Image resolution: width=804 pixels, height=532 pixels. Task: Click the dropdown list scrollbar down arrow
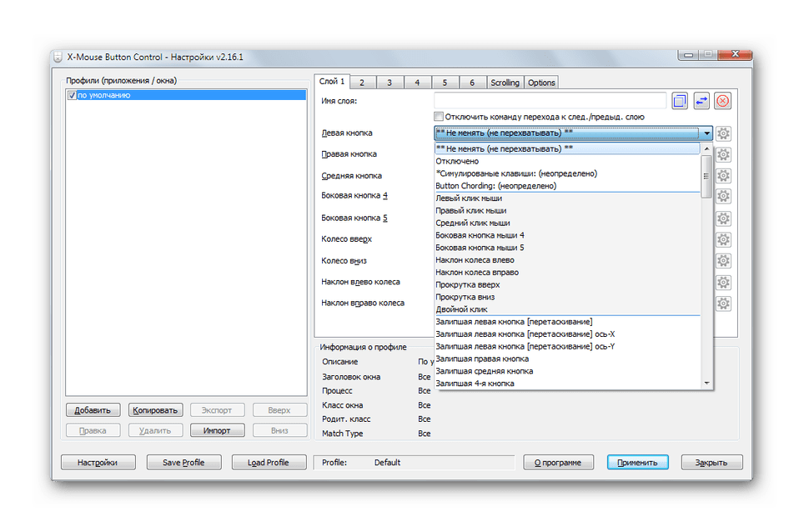tap(706, 383)
